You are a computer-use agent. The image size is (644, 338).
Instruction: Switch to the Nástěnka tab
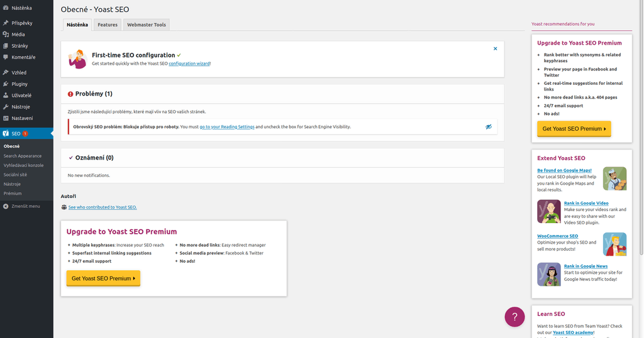coord(77,25)
